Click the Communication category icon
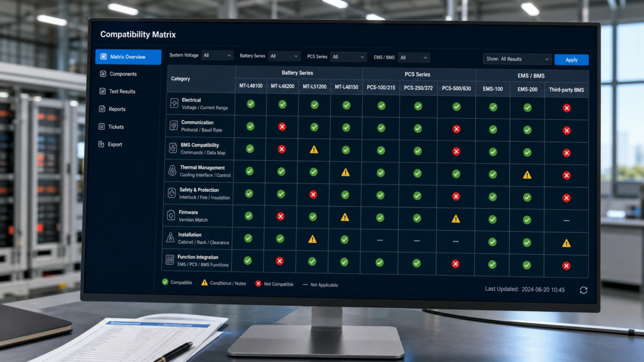 (173, 125)
